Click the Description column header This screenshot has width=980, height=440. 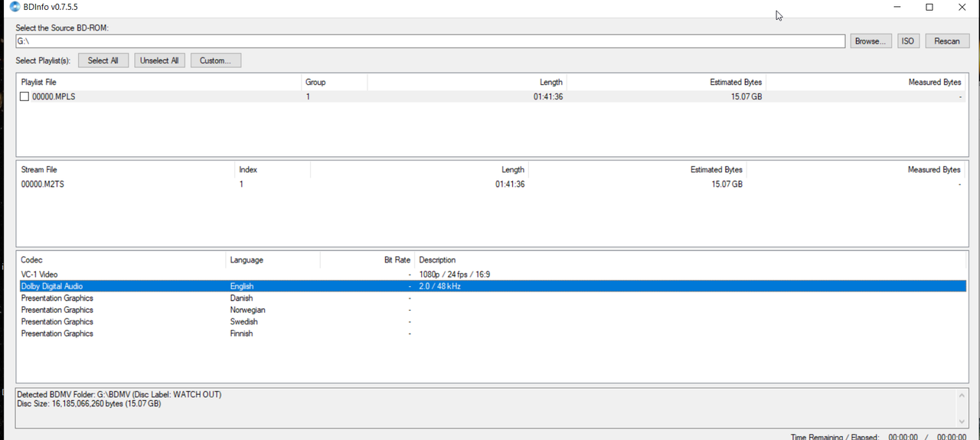[x=689, y=260]
